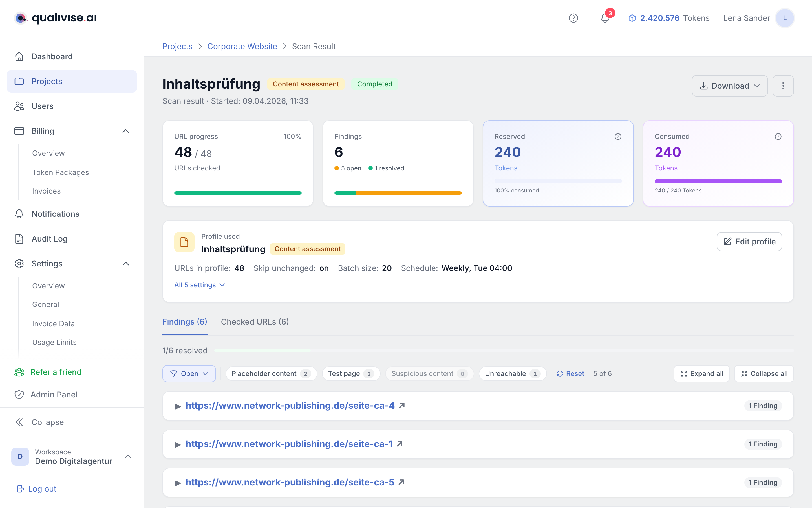The image size is (812, 508).
Task: Expand the seite-ca-4 finding row triangle
Action: coord(178,406)
